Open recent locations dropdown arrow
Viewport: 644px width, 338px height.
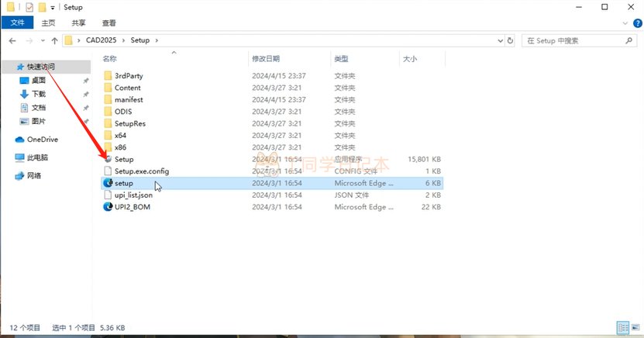coord(43,40)
